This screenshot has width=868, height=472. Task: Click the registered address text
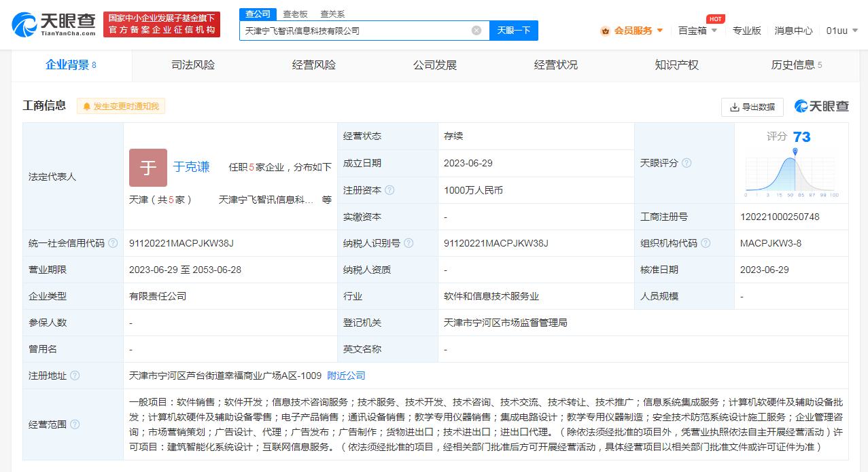click(x=225, y=376)
